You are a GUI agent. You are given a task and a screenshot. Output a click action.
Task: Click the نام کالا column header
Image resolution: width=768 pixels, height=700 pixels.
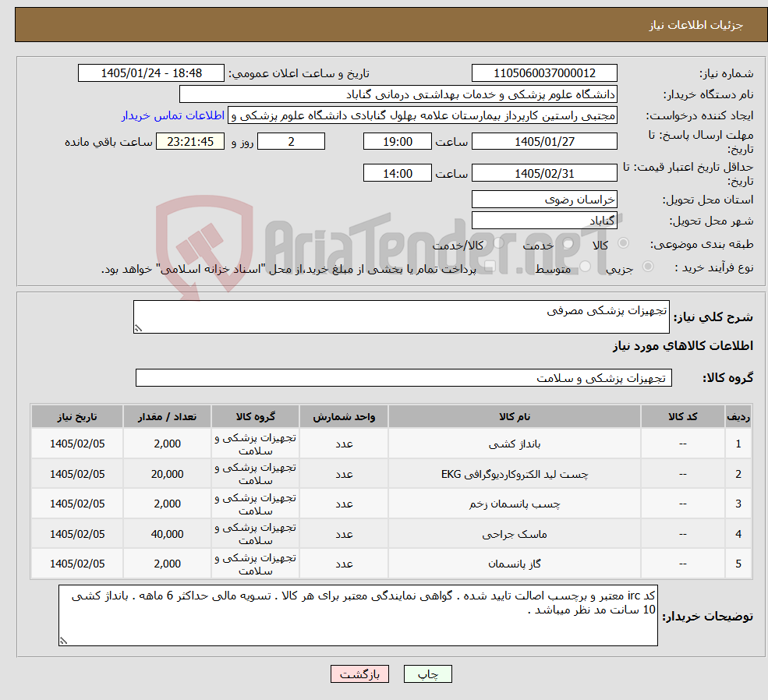(x=515, y=416)
